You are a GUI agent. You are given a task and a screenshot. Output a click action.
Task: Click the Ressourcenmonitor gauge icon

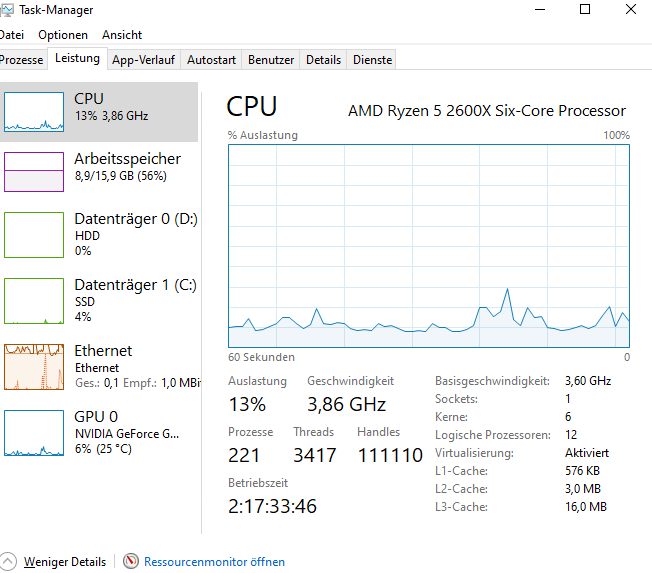[131, 561]
